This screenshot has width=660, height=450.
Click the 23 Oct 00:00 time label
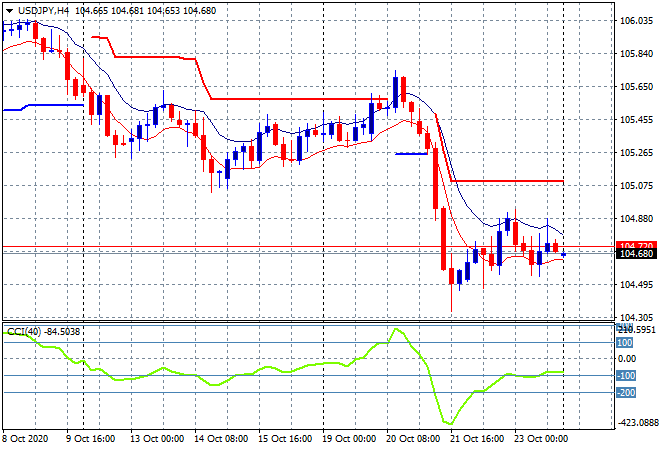(541, 439)
